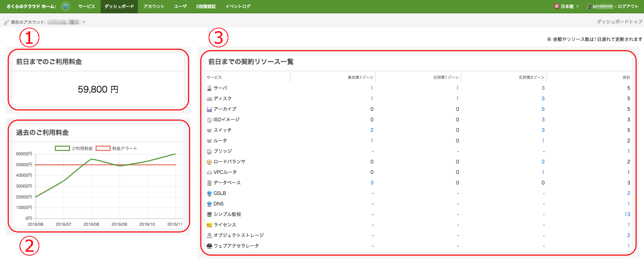
Task: Click the データベース icon
Action: 209,183
